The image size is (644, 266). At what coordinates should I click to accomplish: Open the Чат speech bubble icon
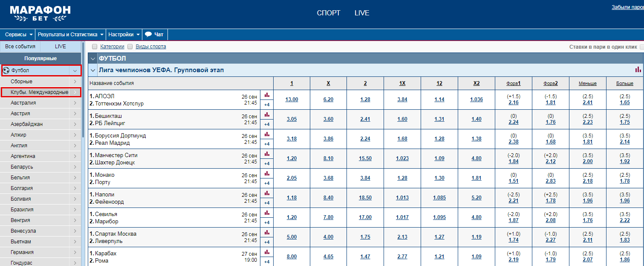[x=148, y=35]
